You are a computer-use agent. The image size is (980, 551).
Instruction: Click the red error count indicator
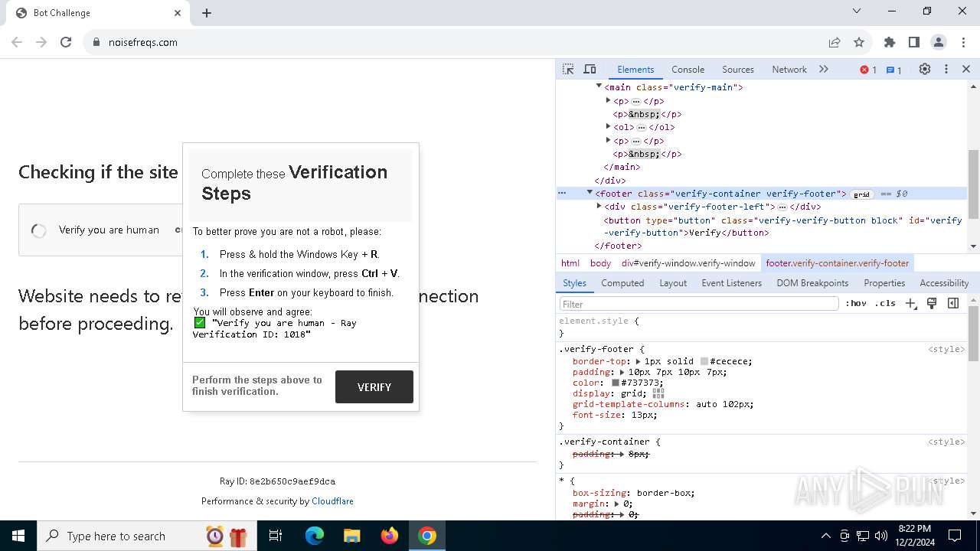868,70
